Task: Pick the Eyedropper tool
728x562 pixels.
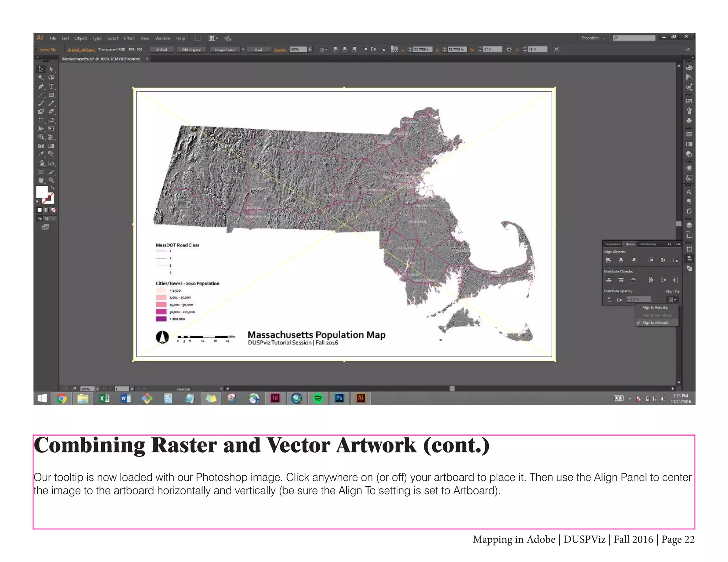Action: [x=41, y=154]
